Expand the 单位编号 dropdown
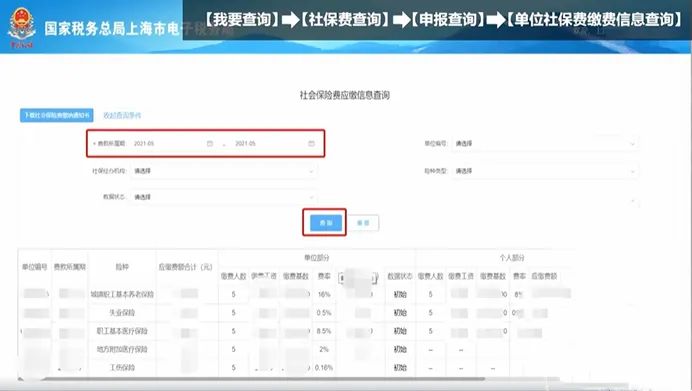 point(545,143)
